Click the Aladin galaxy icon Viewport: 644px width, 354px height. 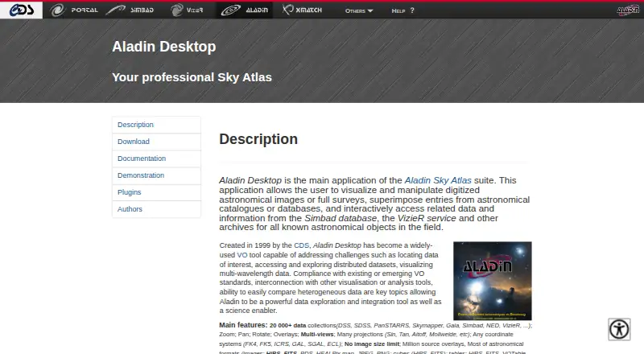pos(231,10)
